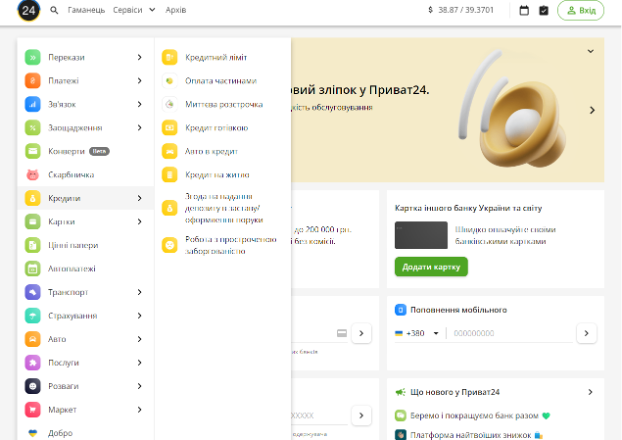Click the Кредитний ліміт icon
622x440 pixels.
click(x=169, y=57)
